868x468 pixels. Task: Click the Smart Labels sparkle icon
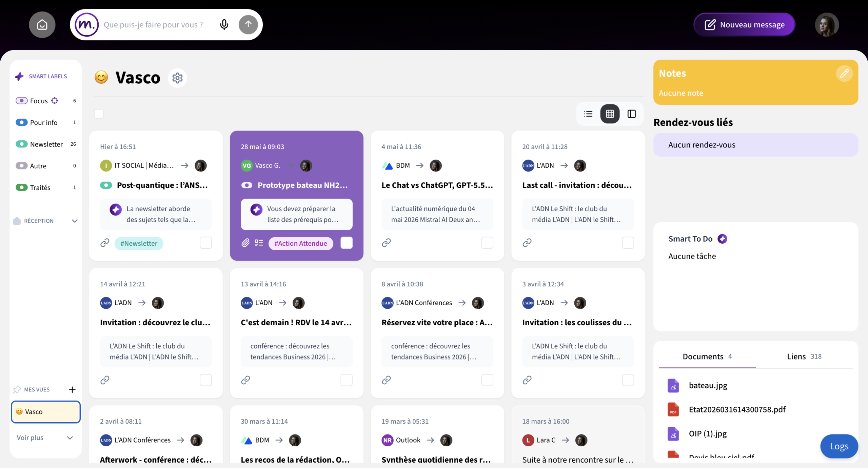coord(19,76)
